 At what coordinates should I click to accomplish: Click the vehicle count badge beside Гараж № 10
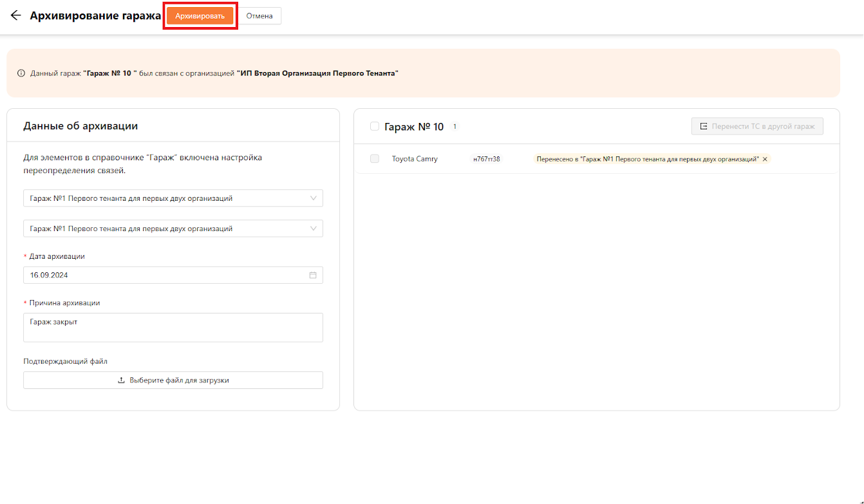(455, 127)
